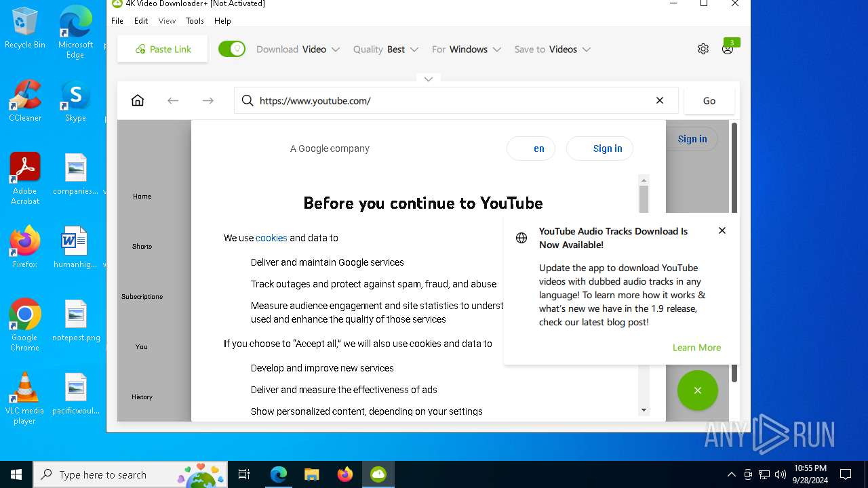Select History in YouTube sidebar

[x=142, y=397]
